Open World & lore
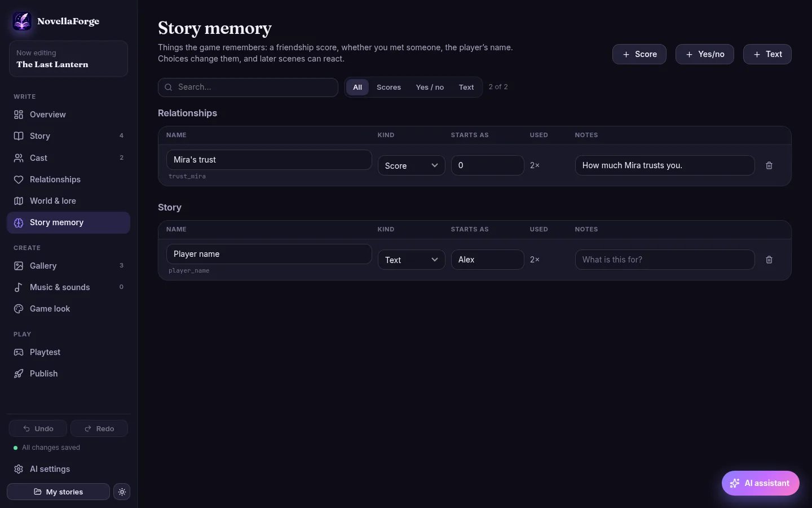This screenshot has width=812, height=508. click(68, 201)
